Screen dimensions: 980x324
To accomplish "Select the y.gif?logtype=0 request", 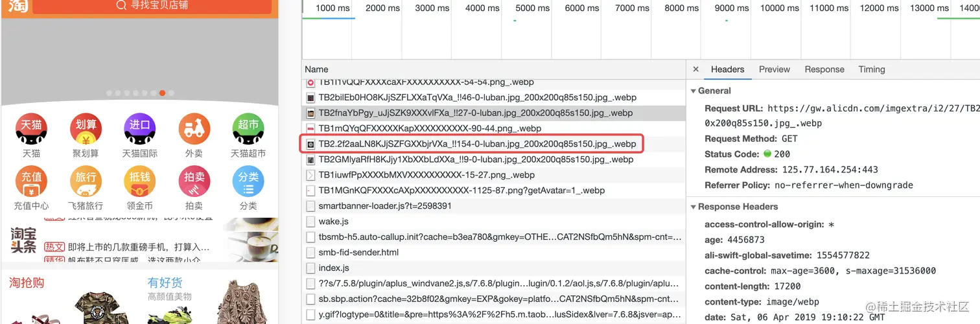I will pyautogui.click(x=495, y=315).
